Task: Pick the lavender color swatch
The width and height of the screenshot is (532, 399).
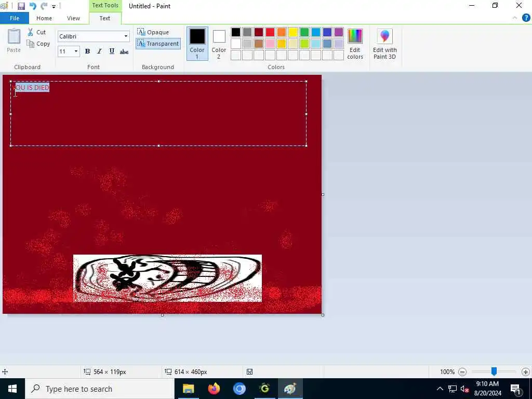Action: tap(339, 44)
